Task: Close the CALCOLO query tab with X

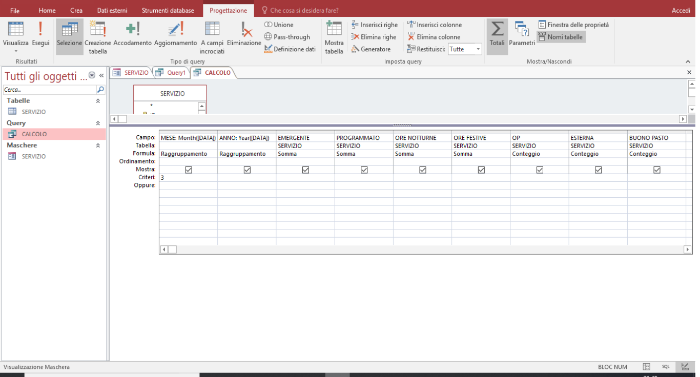Action: [x=689, y=72]
